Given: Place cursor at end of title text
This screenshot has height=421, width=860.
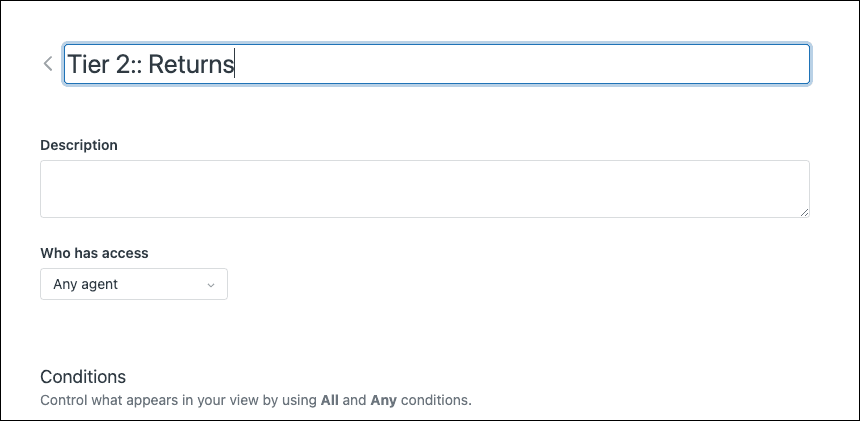Looking at the screenshot, I should pos(234,65).
